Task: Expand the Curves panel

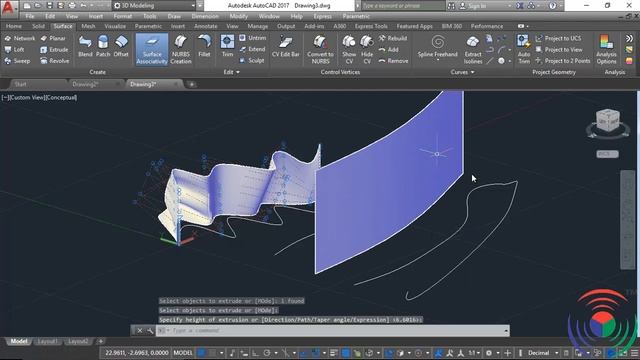Action: click(462, 72)
